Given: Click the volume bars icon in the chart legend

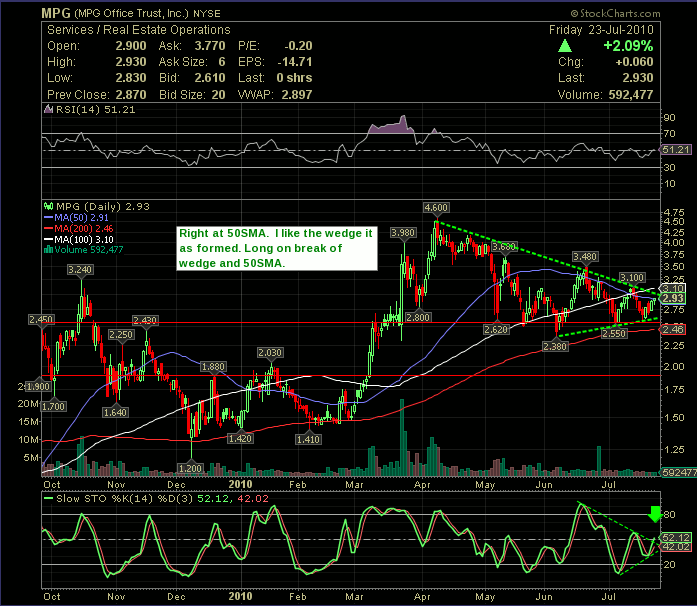Looking at the screenshot, I should (x=48, y=250).
